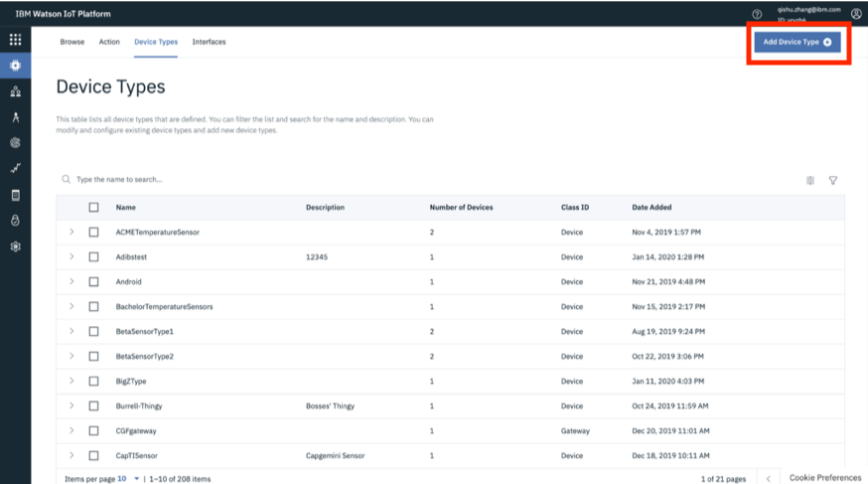The width and height of the screenshot is (868, 484).
Task: Click the 'Gateway' class ID cell
Action: 575,431
